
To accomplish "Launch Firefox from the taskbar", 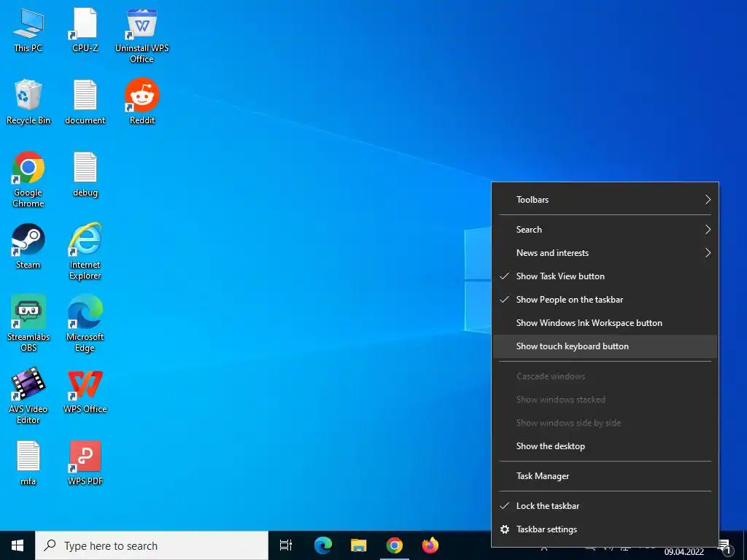I will (430, 545).
